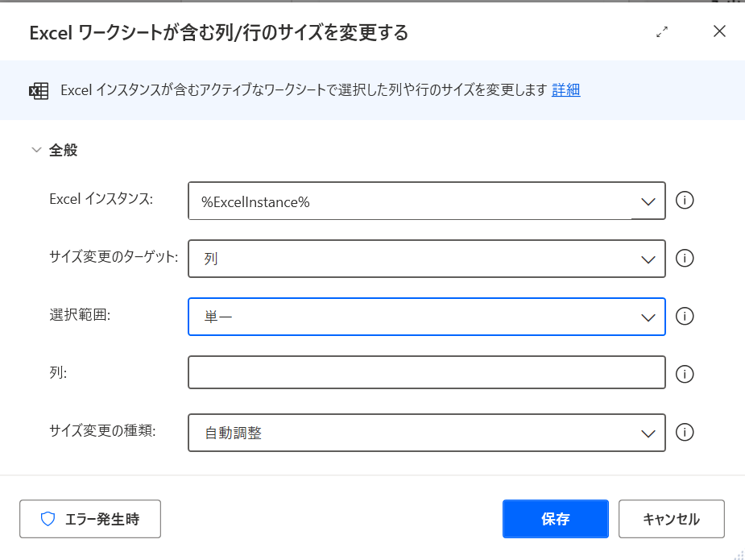Expand the dialog with the diagonal arrows icon

pyautogui.click(x=662, y=32)
